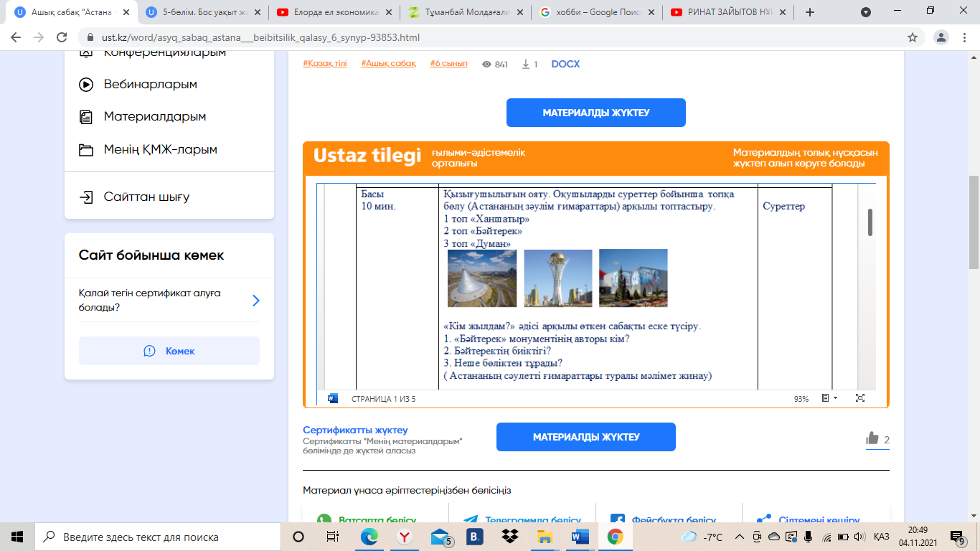Switch to the РИНАТ ЗАЙЫТОВ YouTube tab
Viewport: 980px width, 551px height.
click(x=728, y=12)
